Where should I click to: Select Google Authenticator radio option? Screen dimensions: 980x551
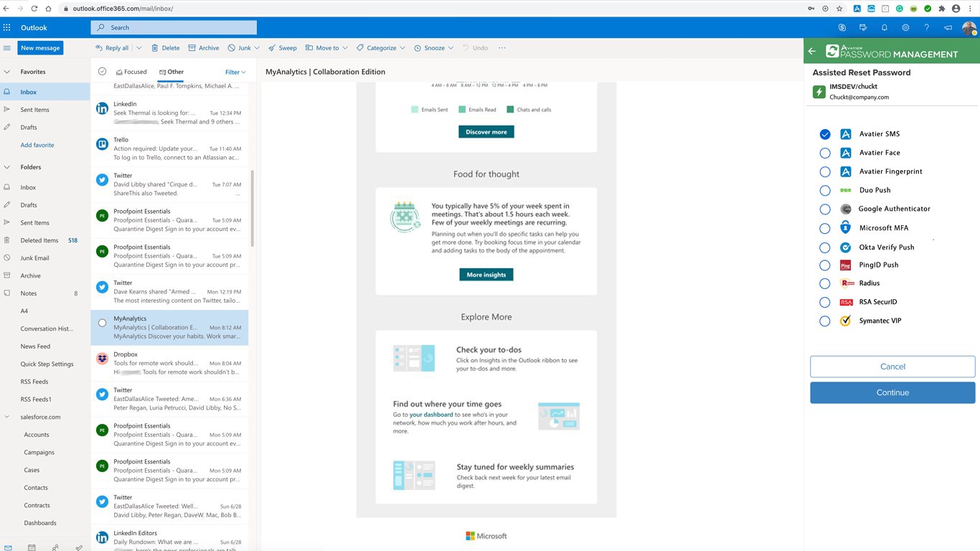tap(825, 209)
